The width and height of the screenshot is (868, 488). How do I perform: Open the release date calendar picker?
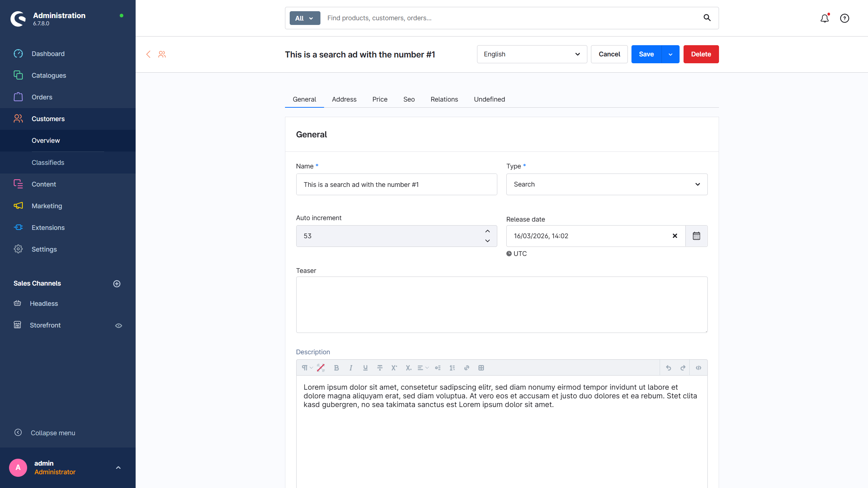696,236
